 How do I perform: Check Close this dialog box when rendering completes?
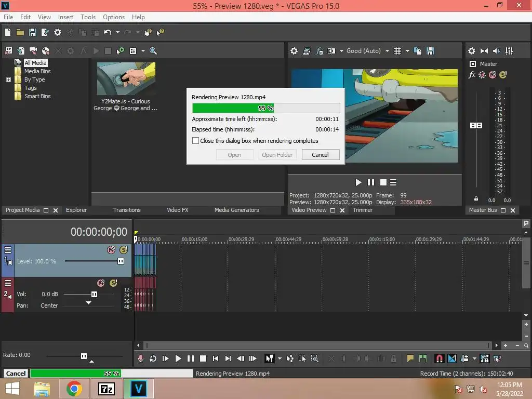195,140
